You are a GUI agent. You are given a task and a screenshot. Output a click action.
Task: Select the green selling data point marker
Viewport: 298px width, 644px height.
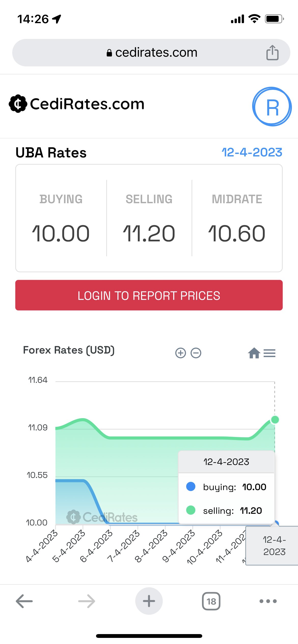[x=275, y=420]
